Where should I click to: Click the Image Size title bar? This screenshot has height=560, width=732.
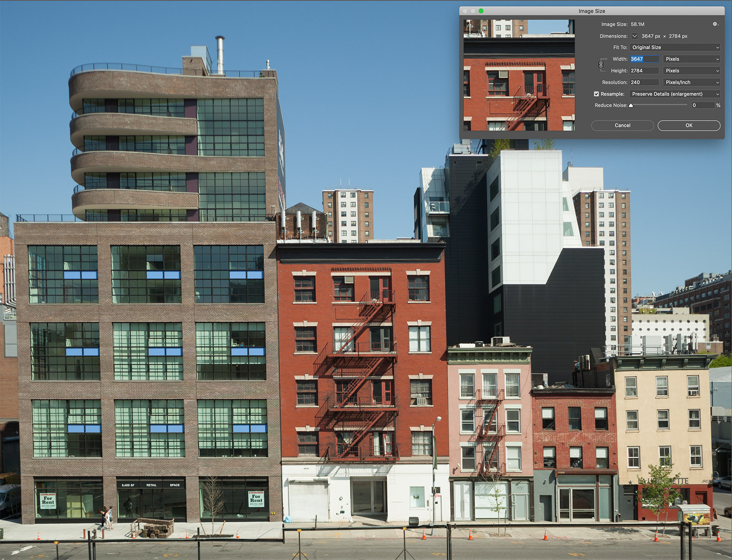(592, 11)
